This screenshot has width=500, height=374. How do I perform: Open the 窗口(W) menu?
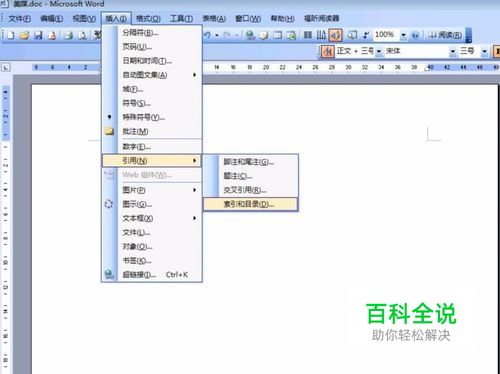(248, 19)
